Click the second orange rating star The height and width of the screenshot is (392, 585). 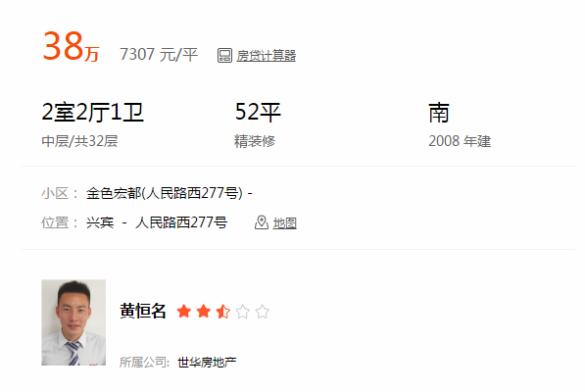tap(204, 311)
